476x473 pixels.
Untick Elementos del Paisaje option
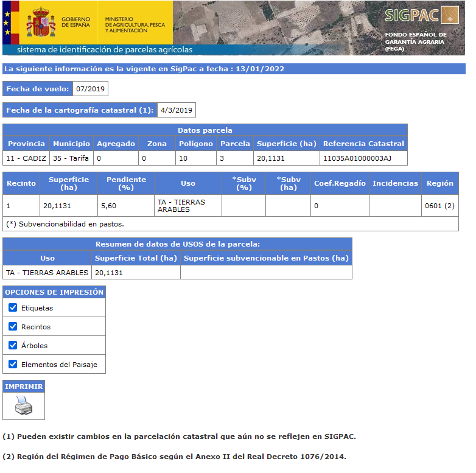click(x=13, y=365)
